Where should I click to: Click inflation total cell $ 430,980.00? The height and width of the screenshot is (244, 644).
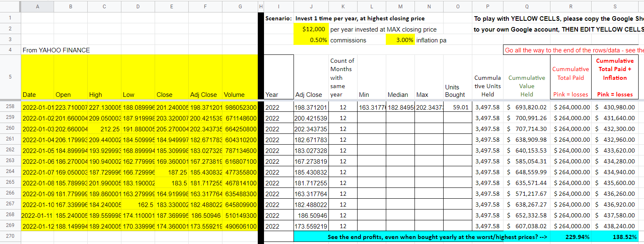coord(615,107)
